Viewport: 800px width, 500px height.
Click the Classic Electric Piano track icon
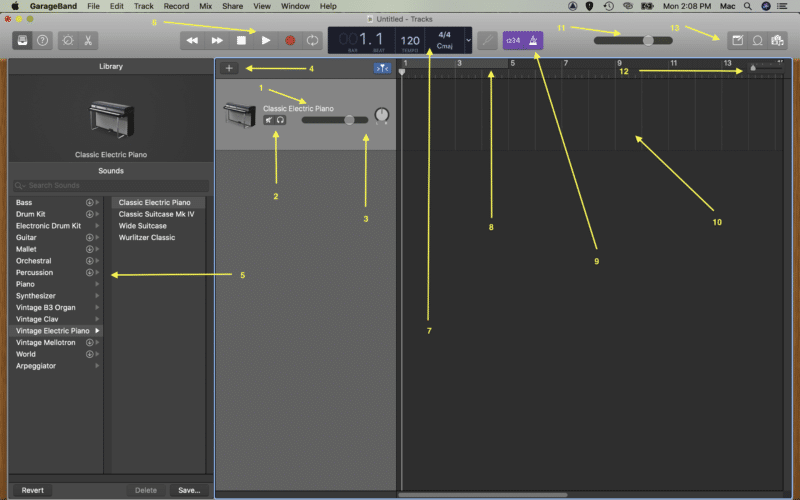tap(239, 114)
